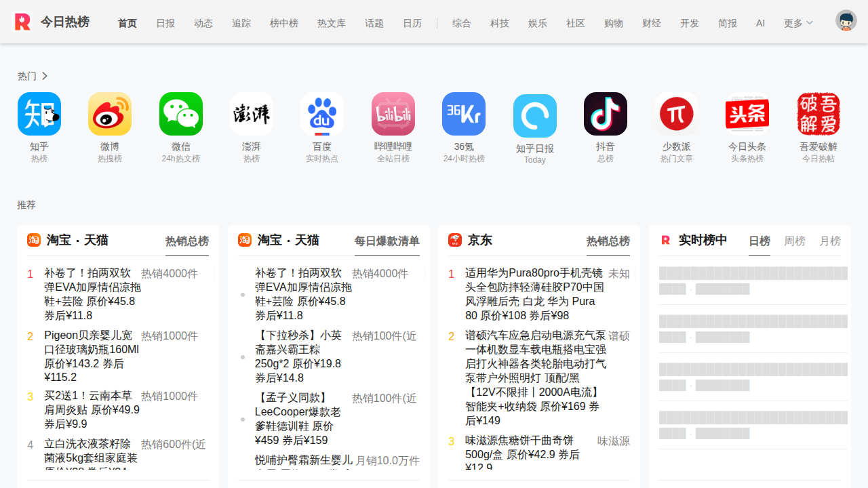Click the 京东 card logo icon
Screen dimensions: 868x488
(455, 240)
